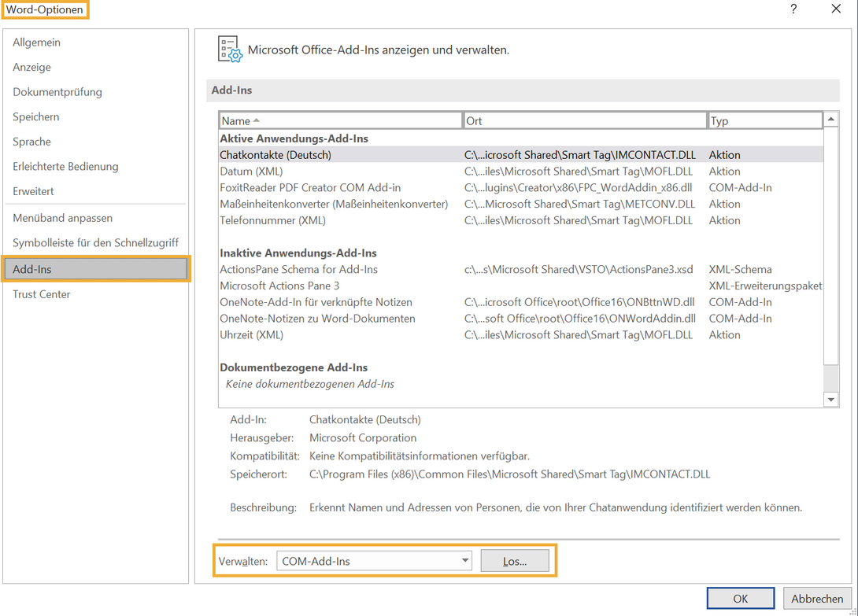Select FoxitReader PDF Creator COM Add-in row

520,188
